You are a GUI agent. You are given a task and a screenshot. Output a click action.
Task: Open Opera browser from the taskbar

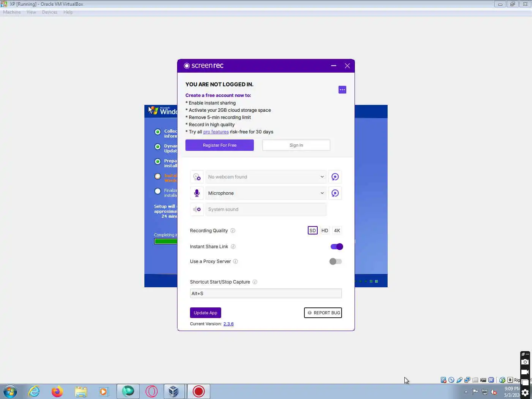152,391
